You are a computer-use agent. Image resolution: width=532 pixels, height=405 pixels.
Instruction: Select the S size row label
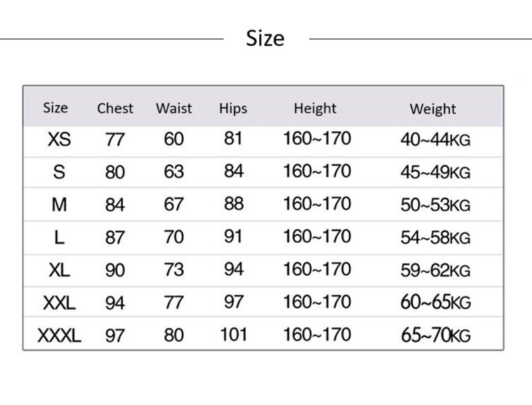[59, 172]
